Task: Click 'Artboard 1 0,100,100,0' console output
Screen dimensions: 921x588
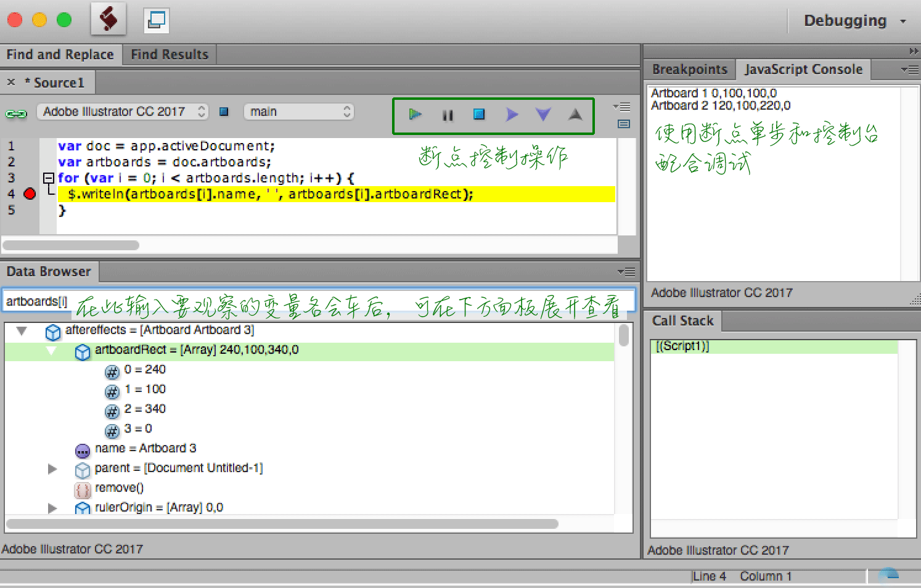Action: [x=714, y=93]
